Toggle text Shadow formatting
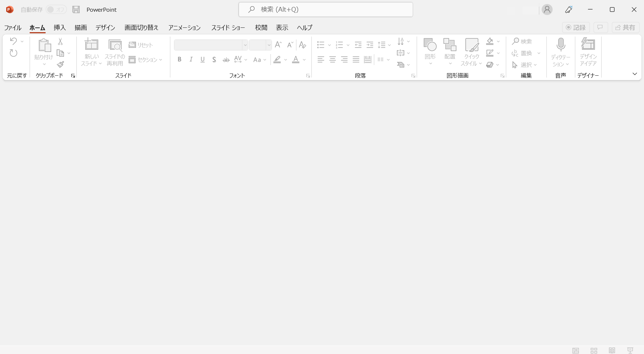This screenshot has height=354, width=644. 214,60
